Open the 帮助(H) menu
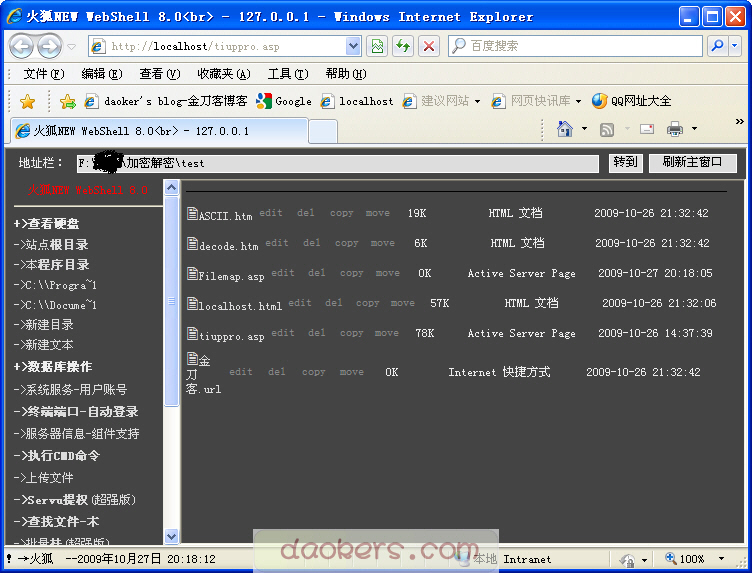 (346, 74)
